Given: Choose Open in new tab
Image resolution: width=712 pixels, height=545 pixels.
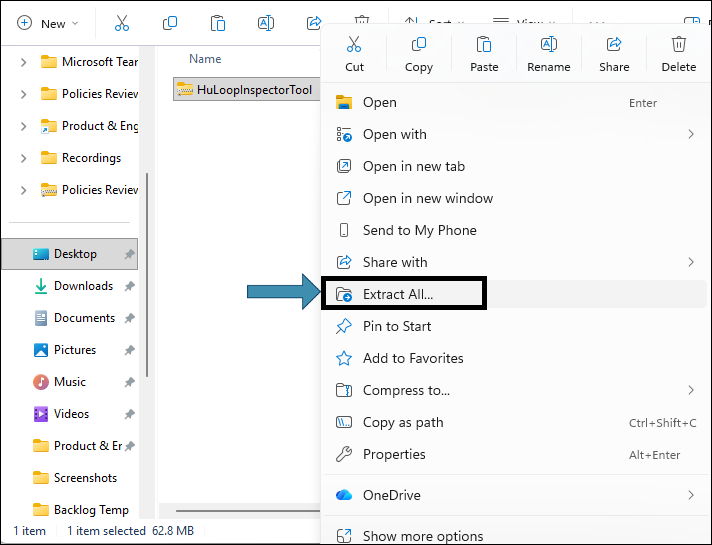Looking at the screenshot, I should point(516,166).
